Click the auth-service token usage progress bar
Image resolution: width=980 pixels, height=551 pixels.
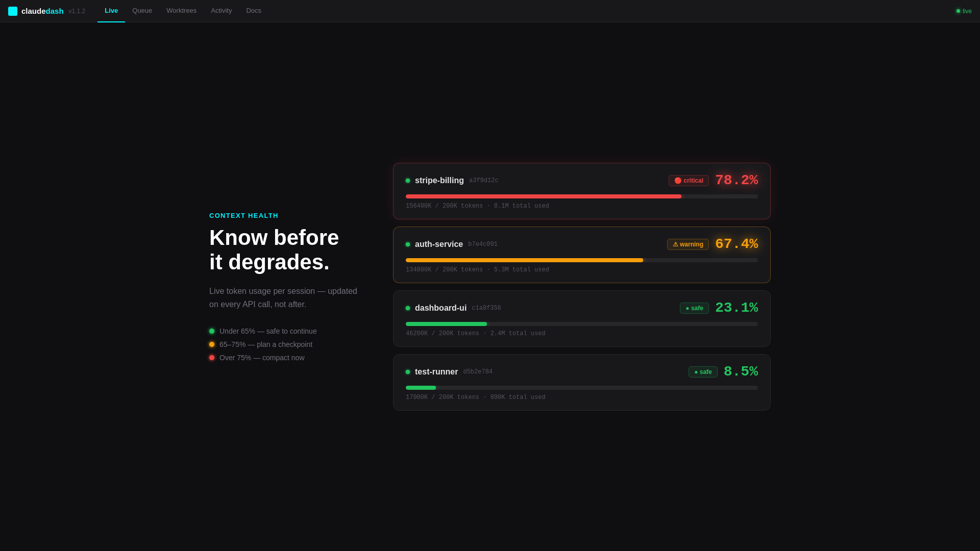click(581, 260)
